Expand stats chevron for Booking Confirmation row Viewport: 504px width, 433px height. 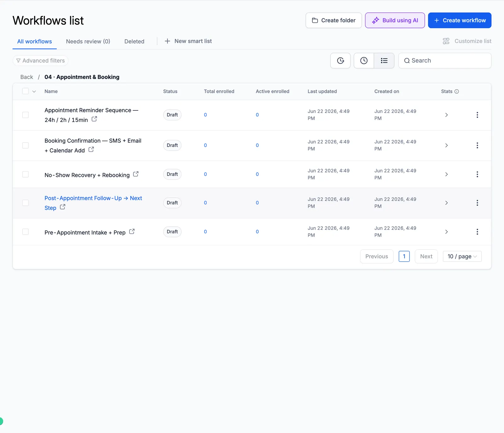(446, 145)
